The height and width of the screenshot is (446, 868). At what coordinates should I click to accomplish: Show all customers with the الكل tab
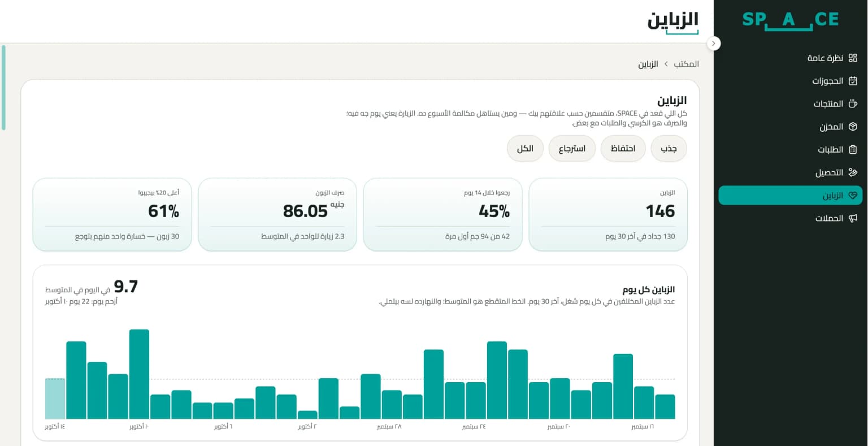click(x=525, y=149)
